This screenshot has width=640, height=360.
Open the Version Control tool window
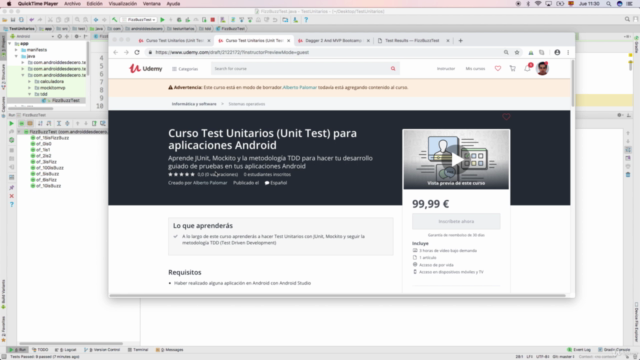102,350
